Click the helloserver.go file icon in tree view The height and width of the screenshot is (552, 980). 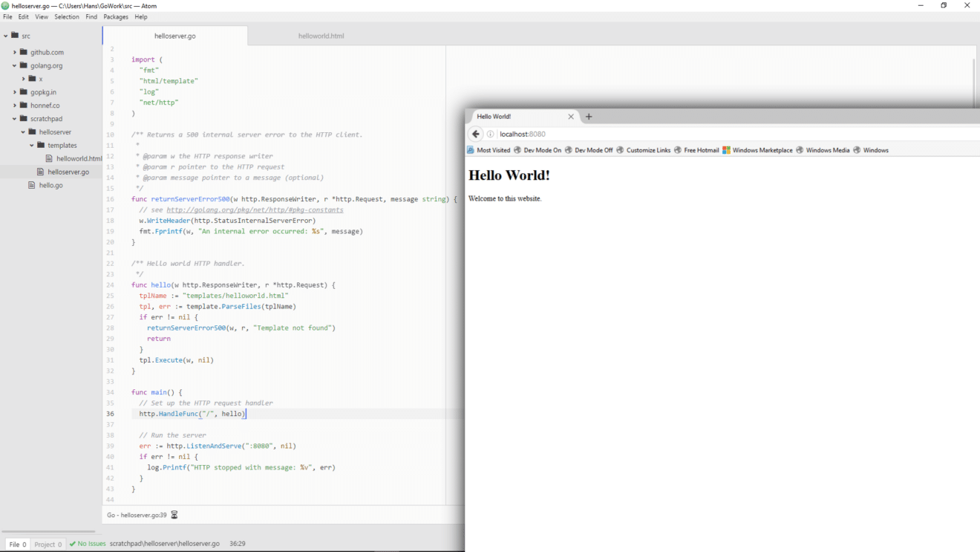(x=41, y=172)
